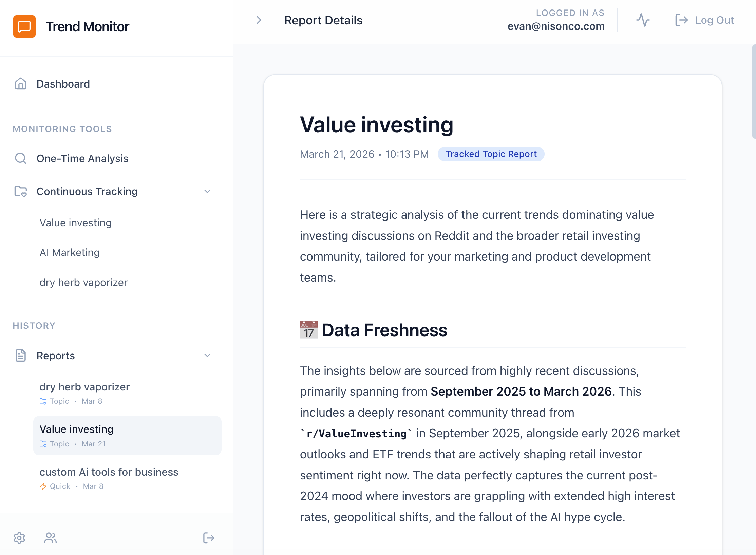This screenshot has width=756, height=555.
Task: Click the activity pulse icon in the header
Action: tap(643, 20)
